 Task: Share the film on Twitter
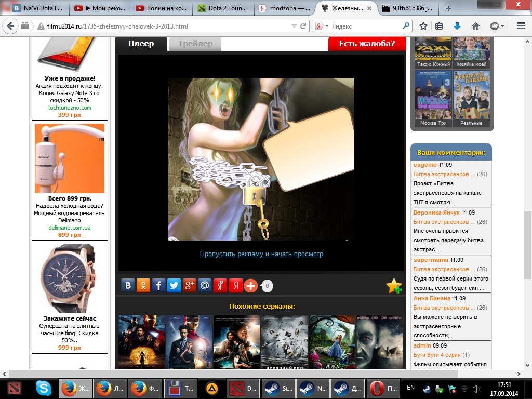point(174,286)
